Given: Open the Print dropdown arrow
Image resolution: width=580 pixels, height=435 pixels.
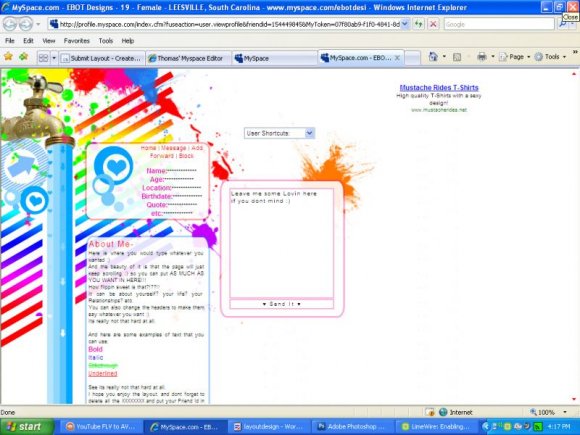Looking at the screenshot, I should pos(493,57).
